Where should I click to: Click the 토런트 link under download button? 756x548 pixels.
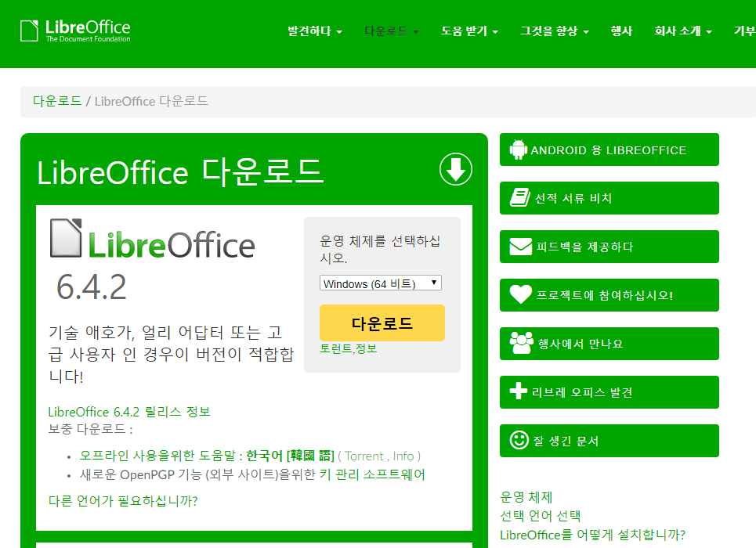335,348
